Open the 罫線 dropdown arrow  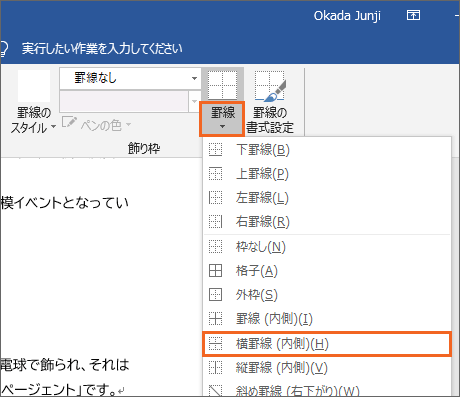(x=222, y=127)
